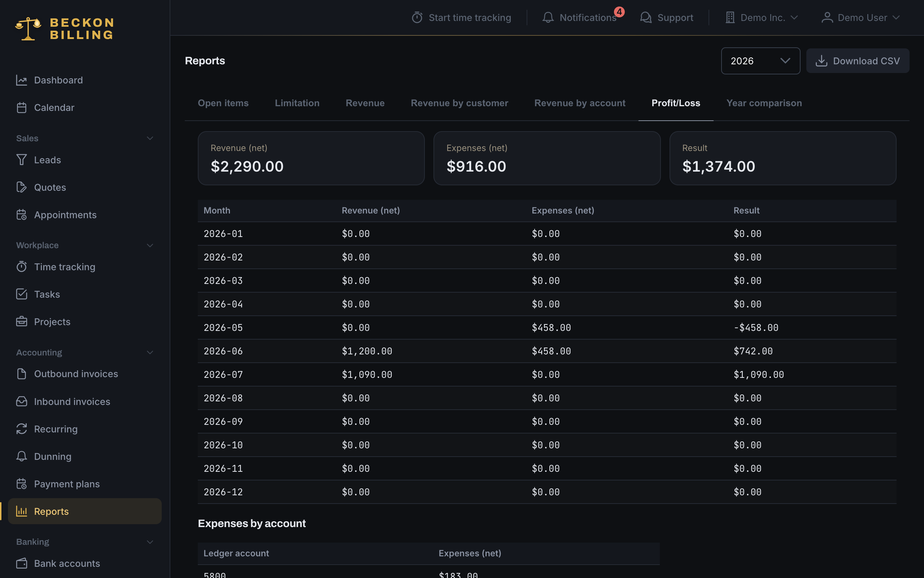
Task: Click the $1,200.00 revenue cell
Action: pyautogui.click(x=367, y=351)
